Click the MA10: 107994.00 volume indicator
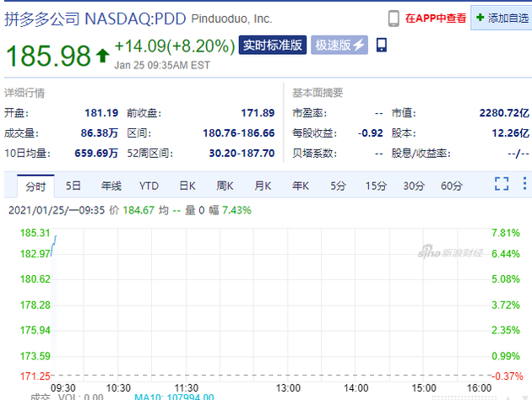Image resolution: width=532 pixels, height=400 pixels. 174,397
